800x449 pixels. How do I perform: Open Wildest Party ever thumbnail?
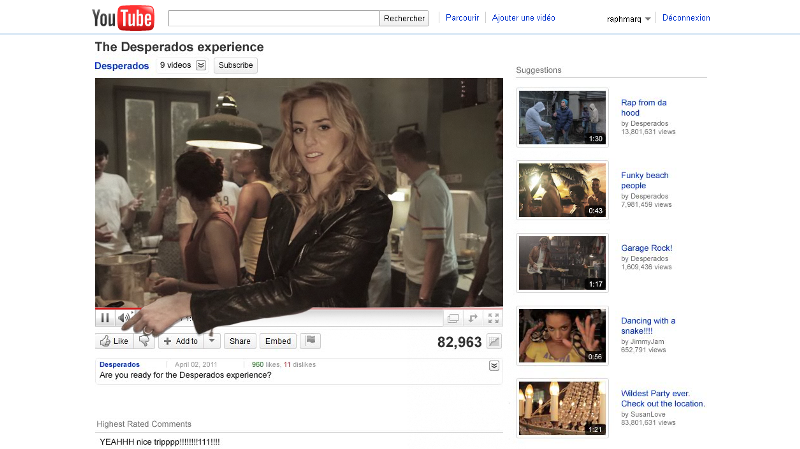(562, 408)
